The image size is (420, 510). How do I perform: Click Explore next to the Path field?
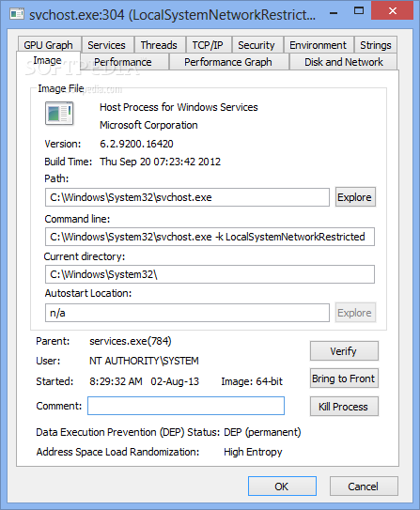[354, 197]
